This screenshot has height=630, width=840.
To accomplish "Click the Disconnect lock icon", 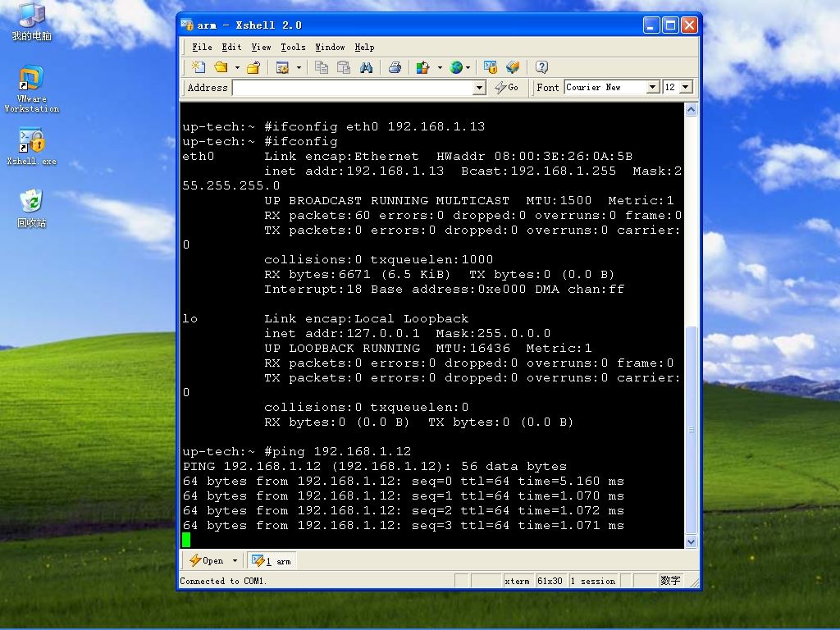I will [253, 67].
